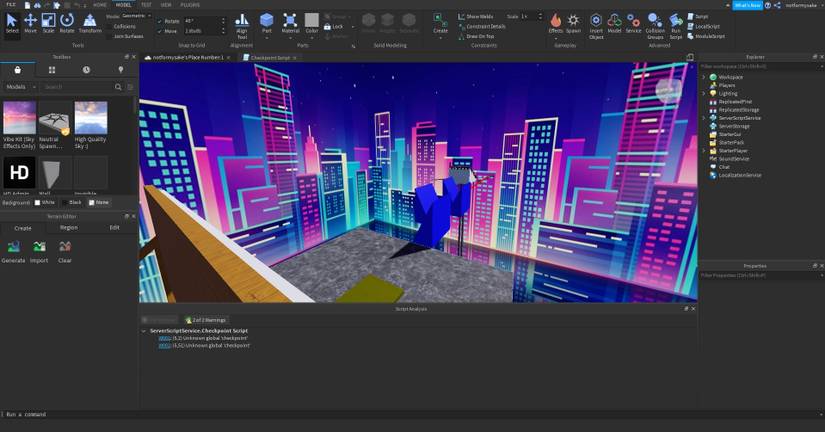Screen dimensions: 825x432
Task: Insert a new Script
Action: coord(698,17)
